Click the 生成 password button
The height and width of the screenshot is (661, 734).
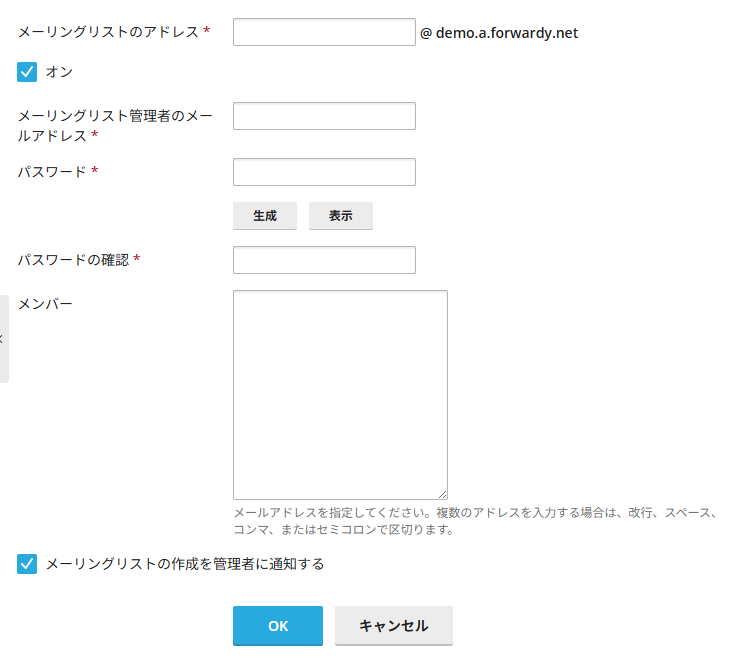point(265,216)
